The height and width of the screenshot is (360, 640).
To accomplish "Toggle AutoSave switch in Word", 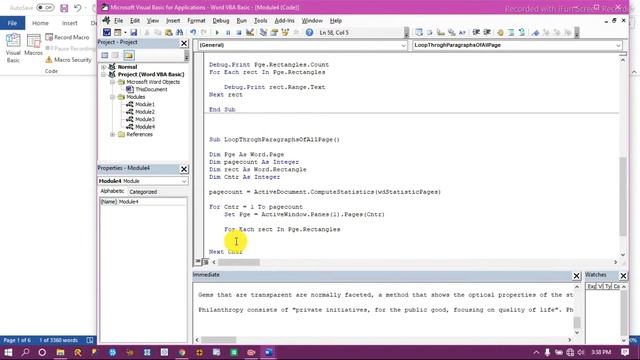I will (45, 8).
